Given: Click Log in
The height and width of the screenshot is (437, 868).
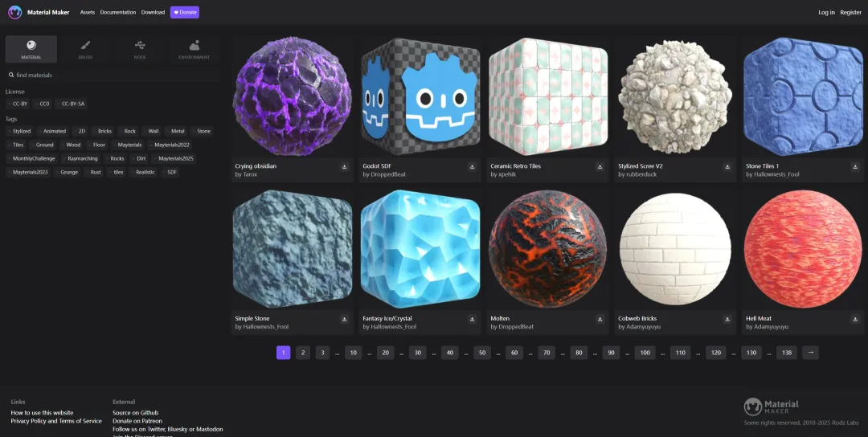Looking at the screenshot, I should pyautogui.click(x=826, y=12).
